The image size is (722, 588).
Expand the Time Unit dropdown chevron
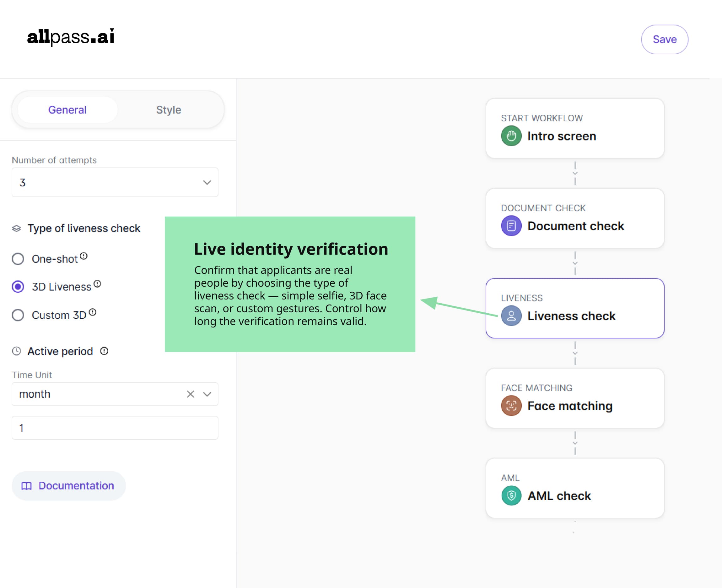click(207, 394)
